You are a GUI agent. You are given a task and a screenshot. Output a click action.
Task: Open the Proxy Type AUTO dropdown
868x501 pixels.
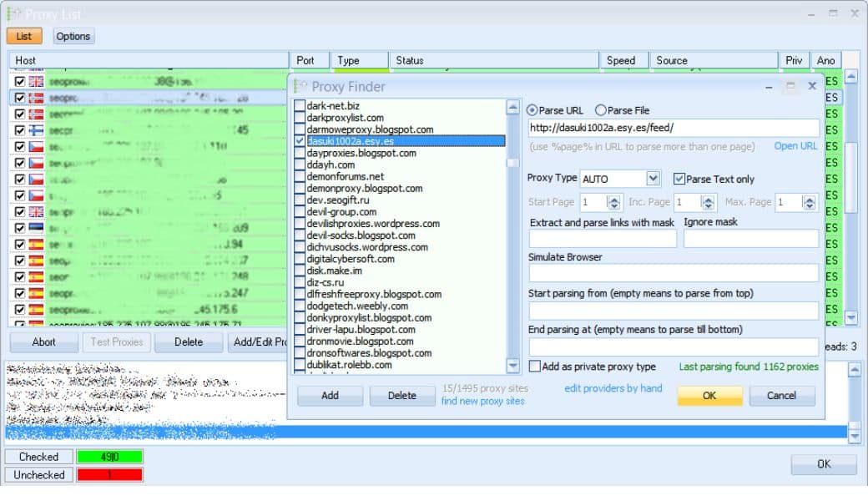pos(654,178)
